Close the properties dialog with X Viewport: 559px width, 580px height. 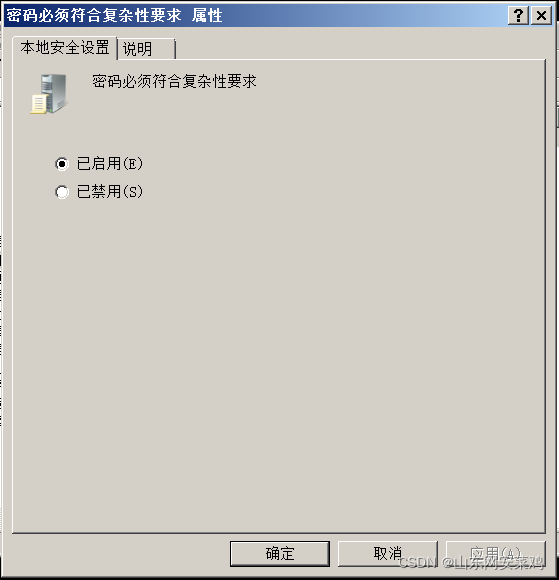tap(541, 16)
